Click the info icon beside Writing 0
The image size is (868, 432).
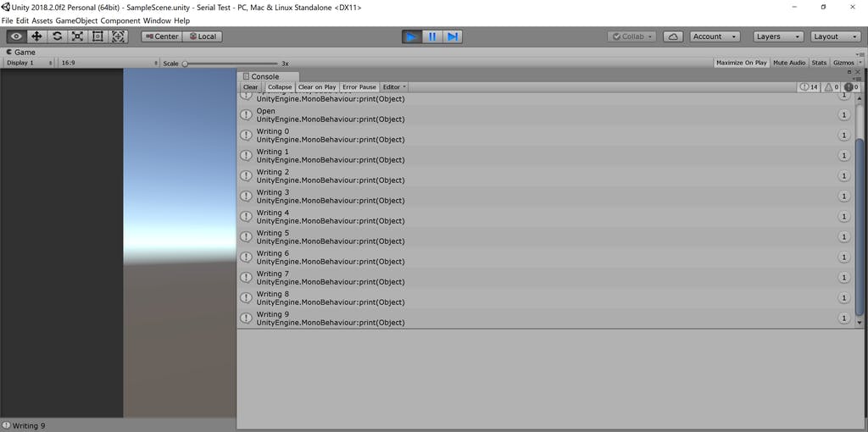coord(246,135)
